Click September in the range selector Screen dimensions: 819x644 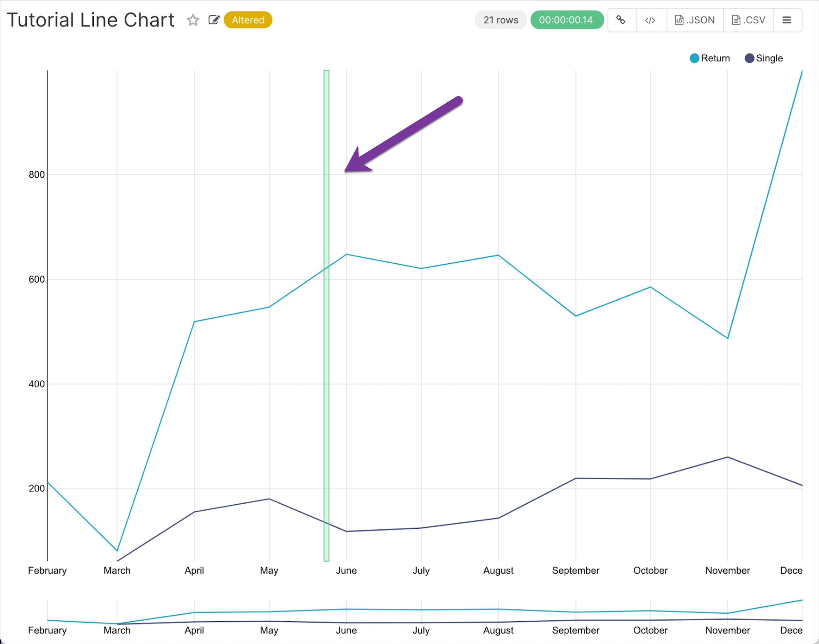(575, 630)
